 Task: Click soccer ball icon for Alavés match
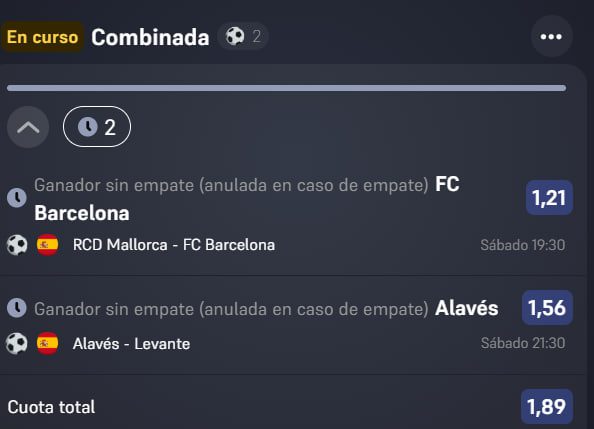(17, 343)
